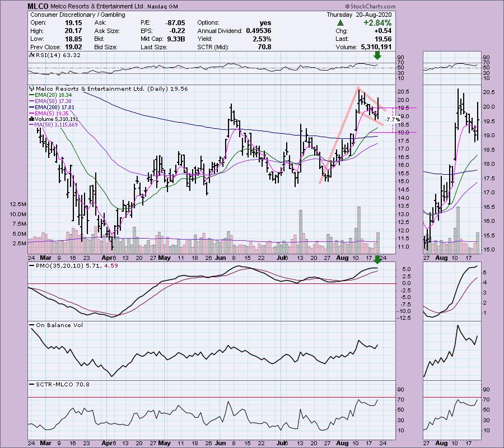Click the EPS value -0.22
Image resolution: width=504 pixels, height=448 pixels.
coord(177,31)
